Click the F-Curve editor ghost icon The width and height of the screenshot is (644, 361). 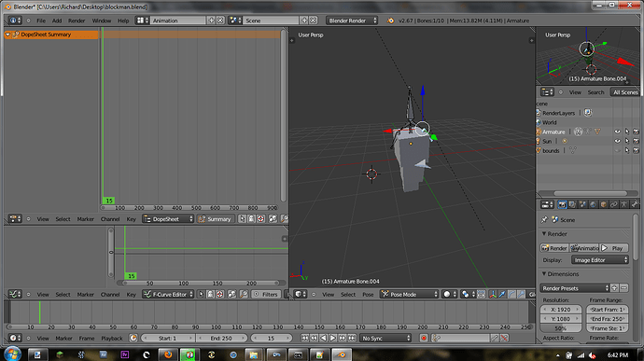point(210,294)
